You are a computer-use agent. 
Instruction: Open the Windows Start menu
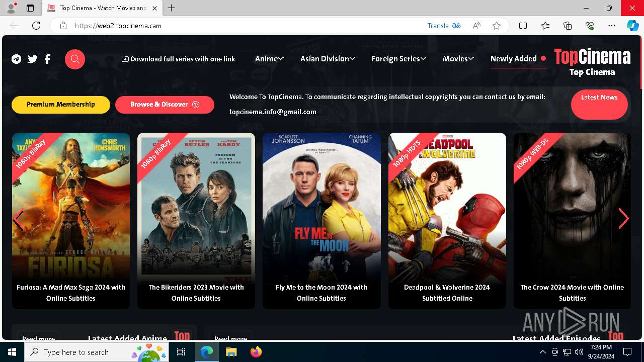(x=12, y=352)
